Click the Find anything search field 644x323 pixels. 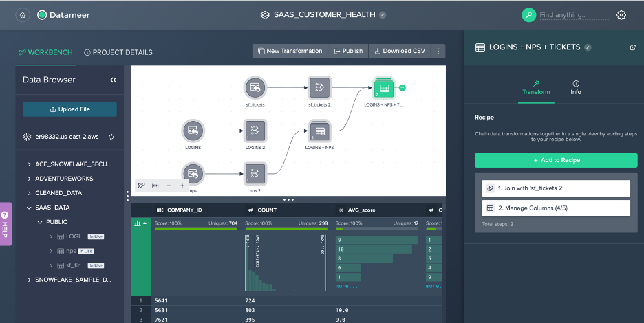pos(574,15)
